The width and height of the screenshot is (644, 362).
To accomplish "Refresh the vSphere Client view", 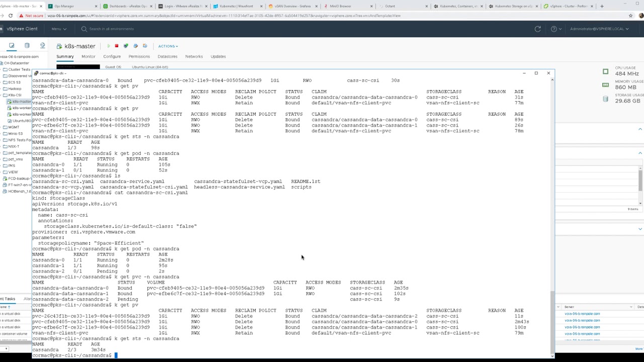I will click(x=537, y=29).
